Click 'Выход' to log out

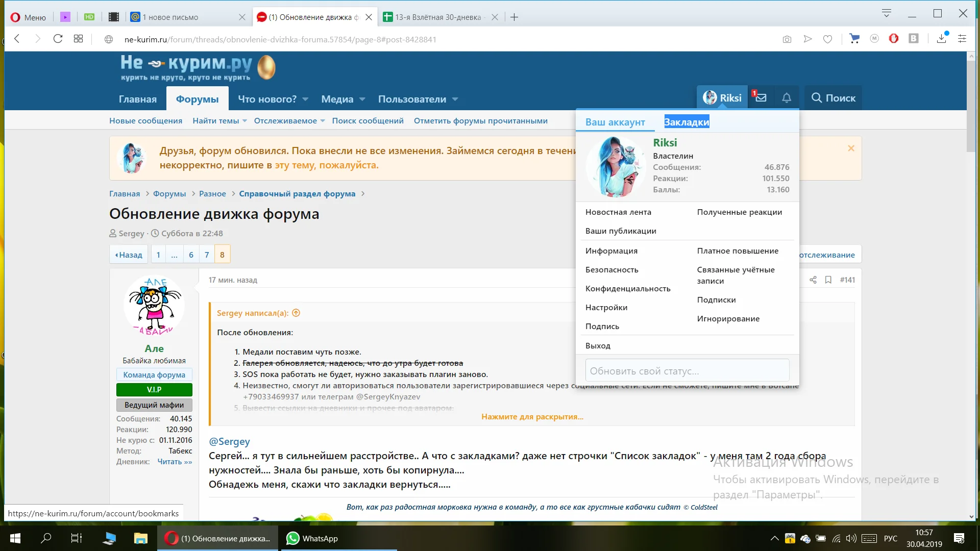[x=598, y=345]
